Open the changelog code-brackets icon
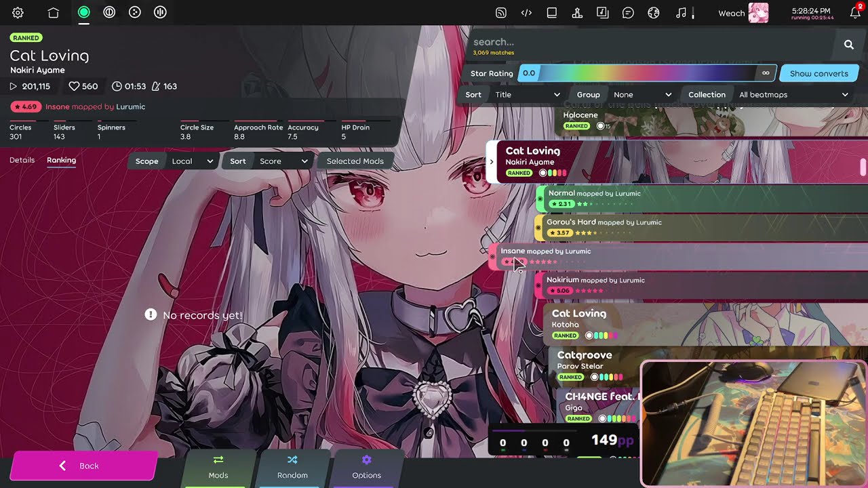 click(526, 12)
